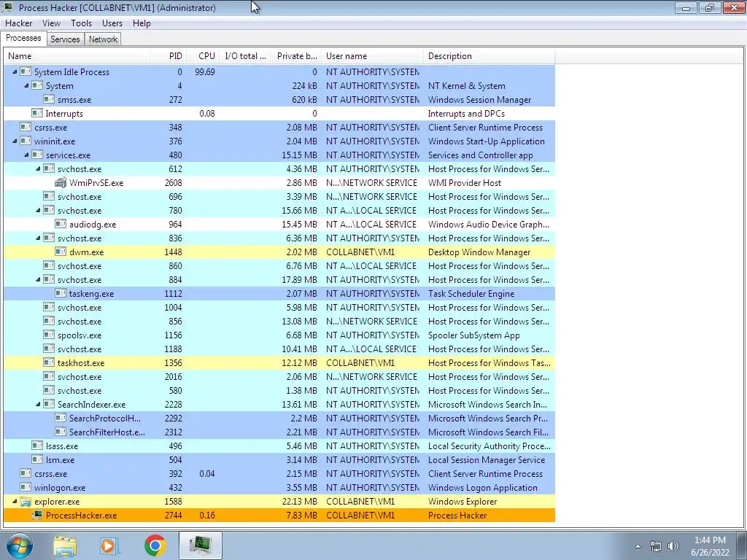Click the Process Hacker title bar icon

pos(8,7)
